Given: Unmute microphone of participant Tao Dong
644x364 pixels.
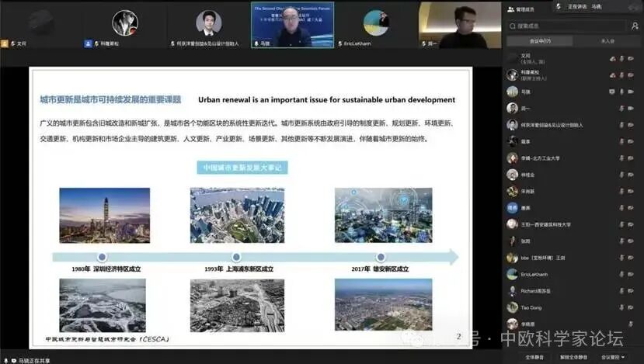Looking at the screenshot, I should click(621, 308).
